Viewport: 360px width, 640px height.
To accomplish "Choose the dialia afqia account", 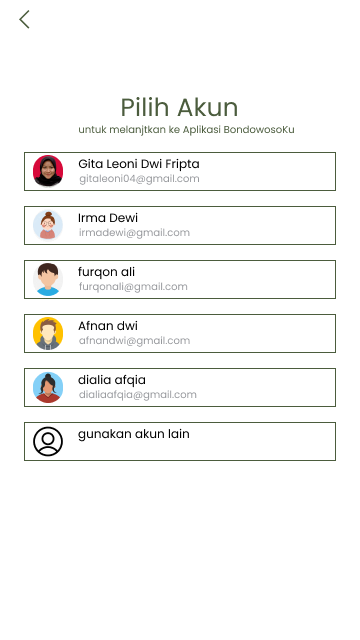I will pyautogui.click(x=180, y=387).
